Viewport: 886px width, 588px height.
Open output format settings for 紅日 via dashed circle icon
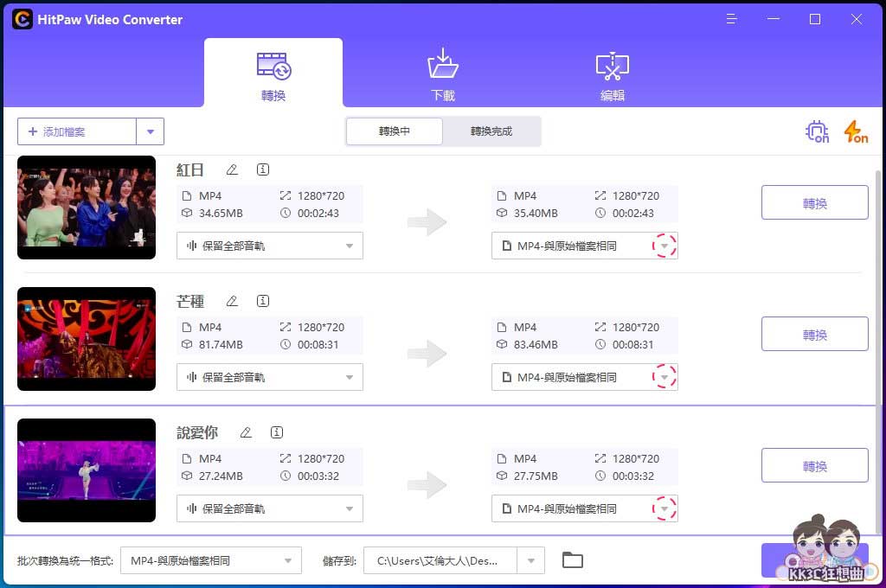point(664,246)
